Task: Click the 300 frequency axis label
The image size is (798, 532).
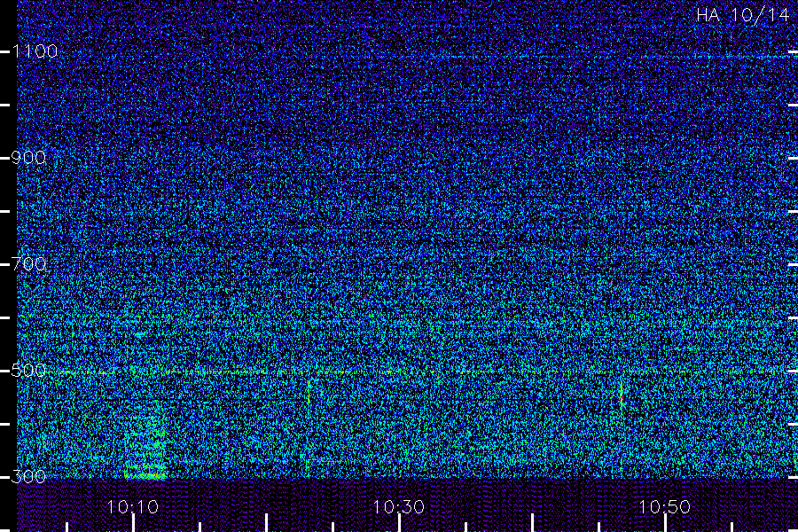Action: 28,476
